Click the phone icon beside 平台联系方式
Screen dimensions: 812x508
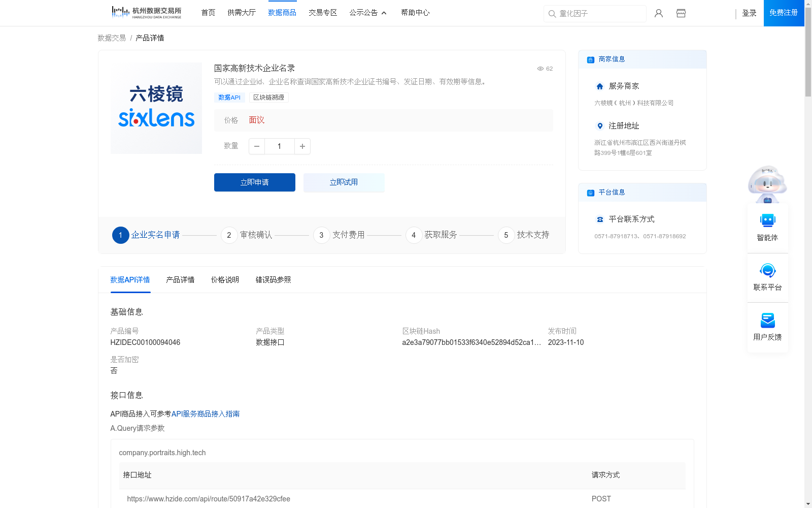pos(599,219)
